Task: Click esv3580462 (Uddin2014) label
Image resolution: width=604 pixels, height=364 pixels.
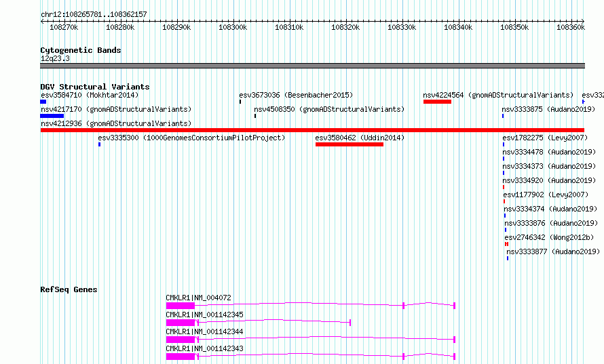Action: (360, 138)
